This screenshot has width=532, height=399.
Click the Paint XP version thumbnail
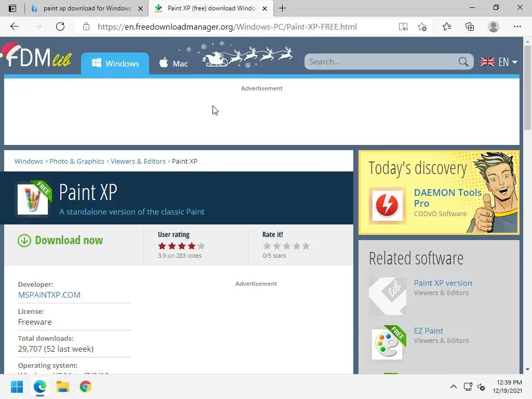(388, 296)
